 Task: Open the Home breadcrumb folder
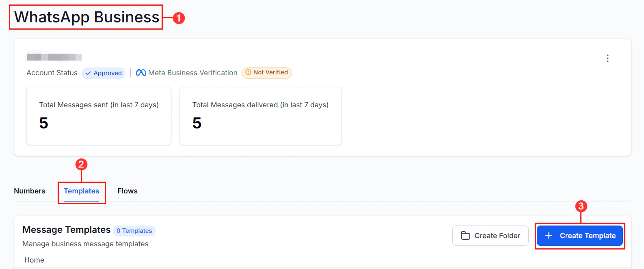34,260
